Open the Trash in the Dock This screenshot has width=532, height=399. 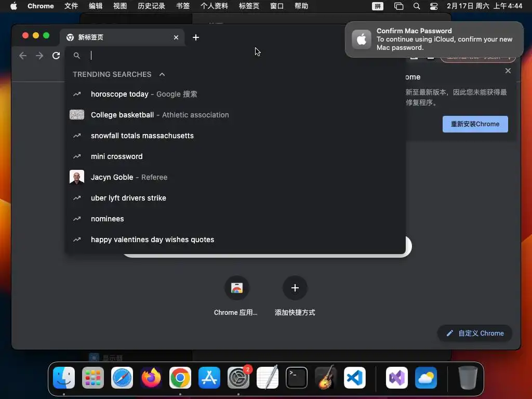point(468,378)
